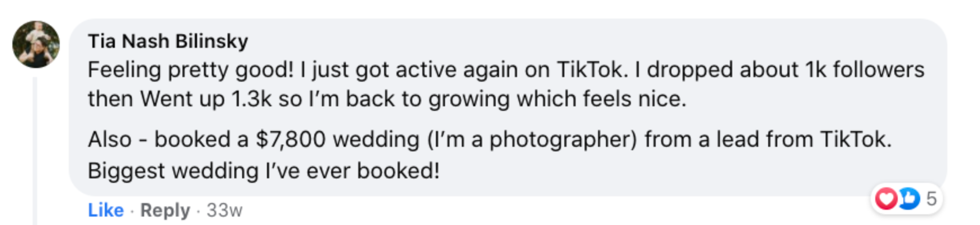
Task: Open Tia Nash Bilinsky's profile picture
Action: click(x=36, y=44)
